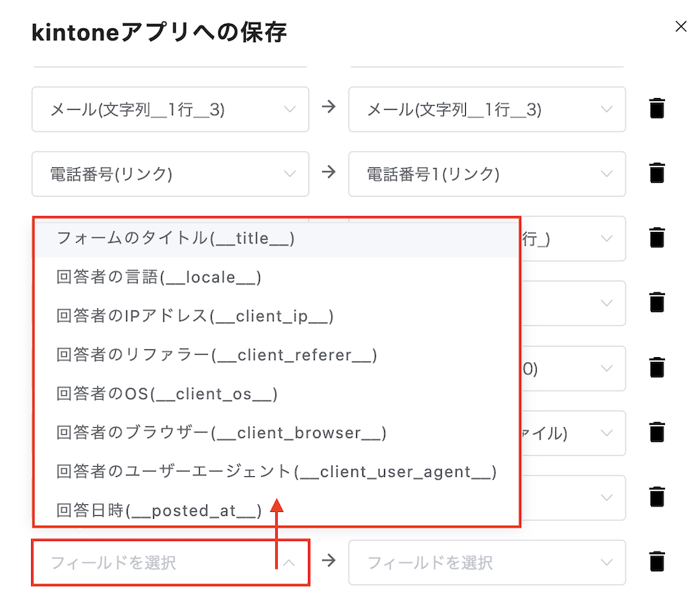Select 回答者のブラウザー(__client_browser__) option
This screenshot has height=610, width=700.
pos(277,433)
